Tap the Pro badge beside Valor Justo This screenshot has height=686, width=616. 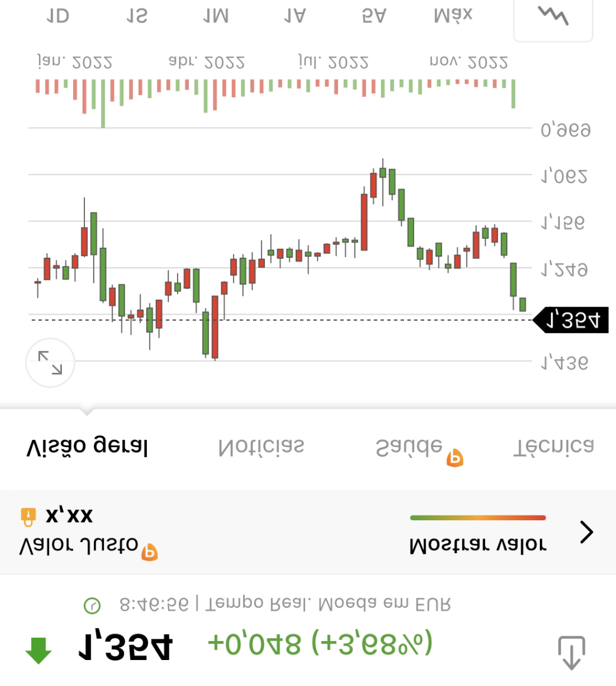point(149,552)
